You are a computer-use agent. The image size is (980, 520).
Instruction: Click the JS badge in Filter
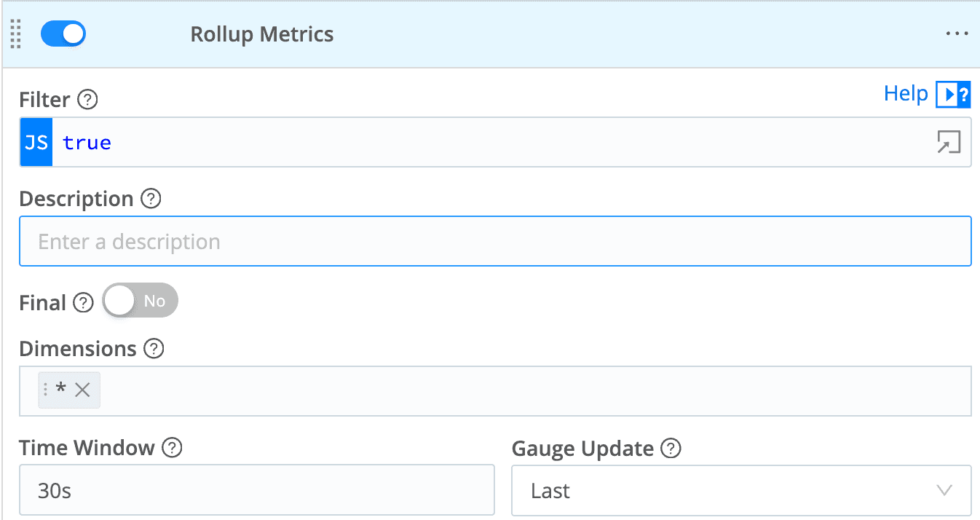tap(36, 143)
